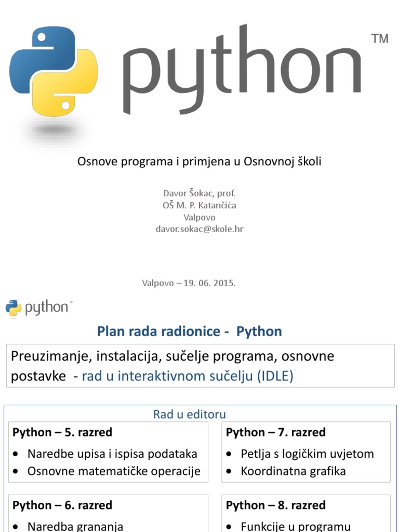The width and height of the screenshot is (399, 532).
Task: Click 'Naredbe upisa i ispisa podataka'
Action: tap(112, 454)
